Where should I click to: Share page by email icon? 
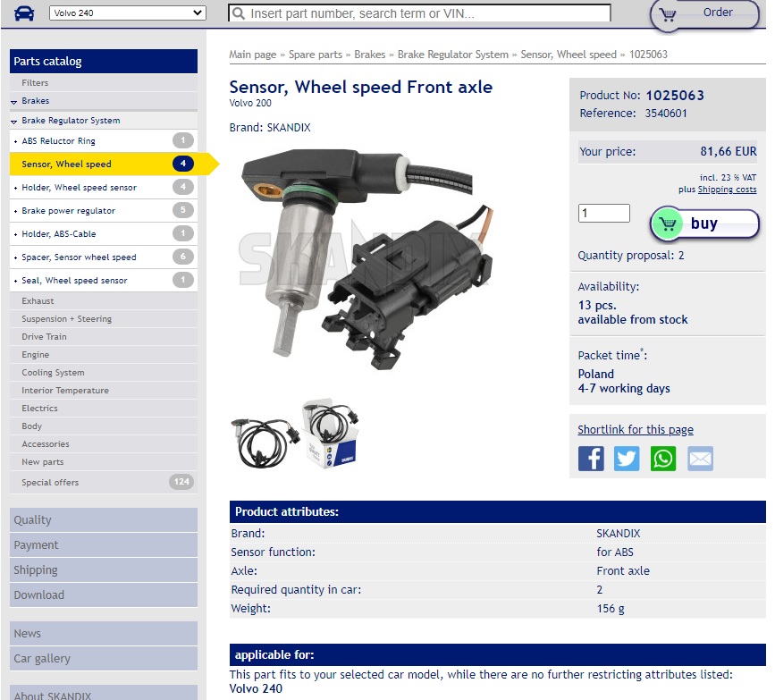[700, 459]
